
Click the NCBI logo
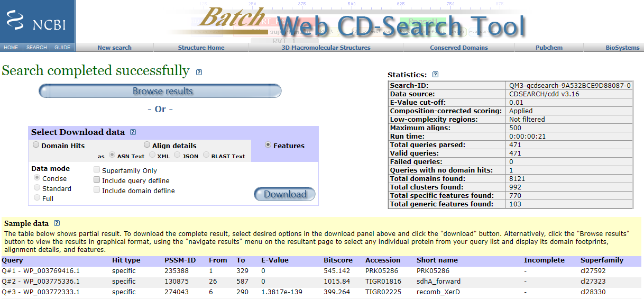(x=37, y=22)
